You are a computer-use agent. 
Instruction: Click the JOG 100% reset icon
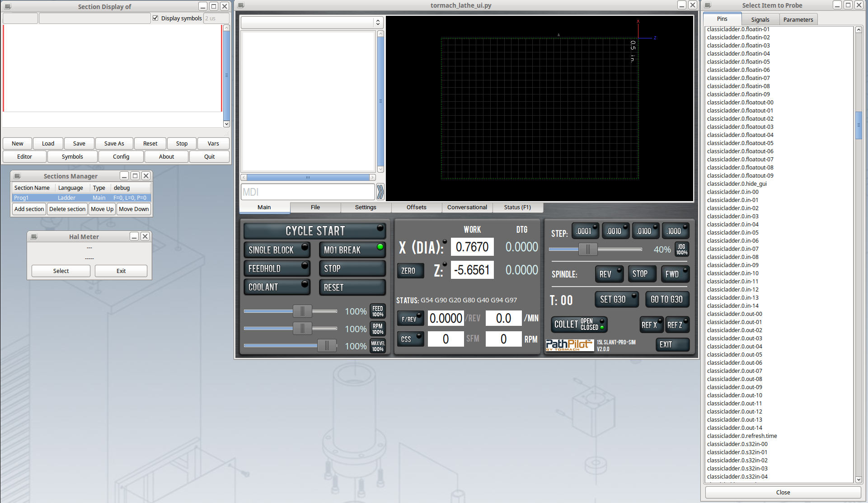click(x=681, y=249)
